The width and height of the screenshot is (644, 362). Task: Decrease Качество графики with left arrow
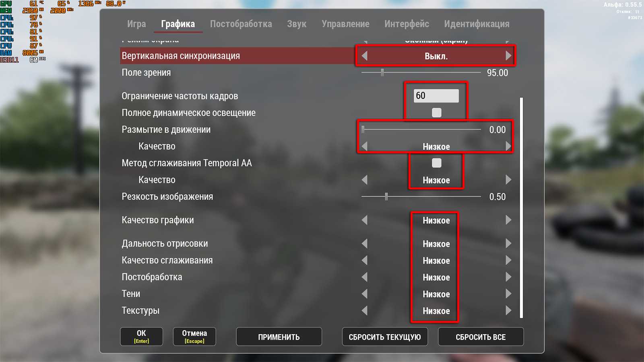(x=364, y=220)
